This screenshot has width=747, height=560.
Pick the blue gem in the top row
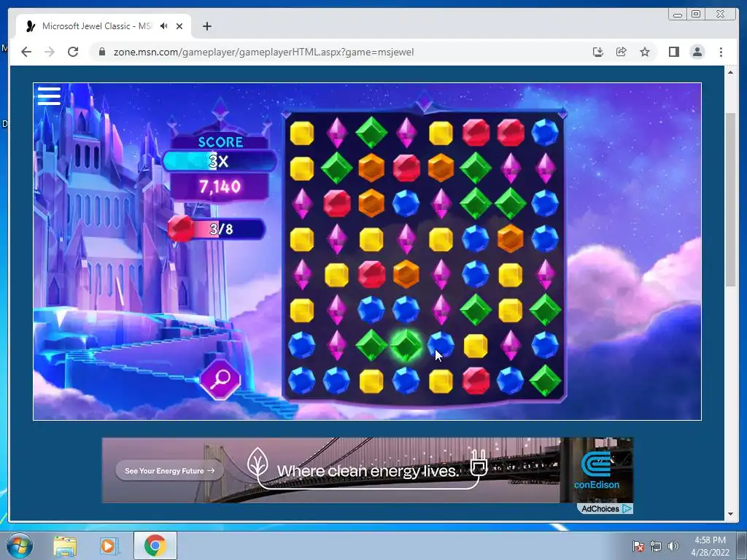544,133
